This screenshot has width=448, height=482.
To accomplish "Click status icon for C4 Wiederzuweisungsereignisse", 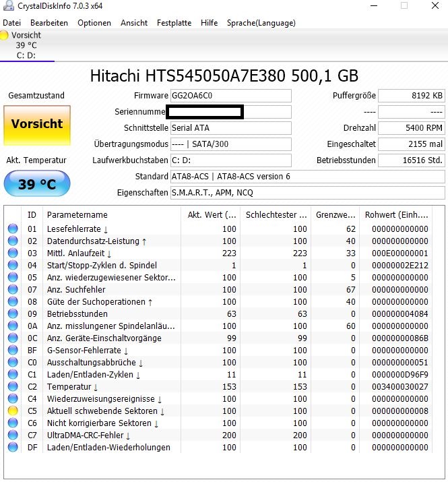I will coord(13,398).
